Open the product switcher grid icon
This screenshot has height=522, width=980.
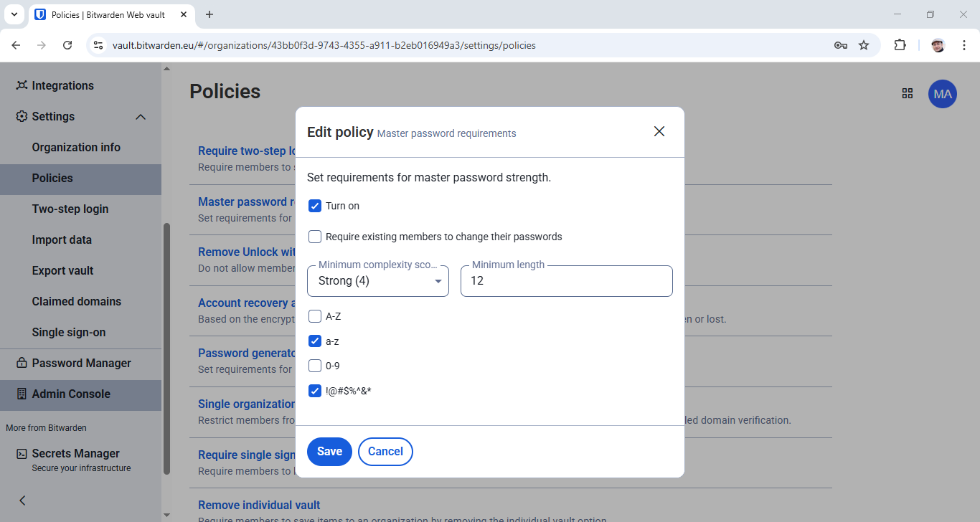click(908, 93)
